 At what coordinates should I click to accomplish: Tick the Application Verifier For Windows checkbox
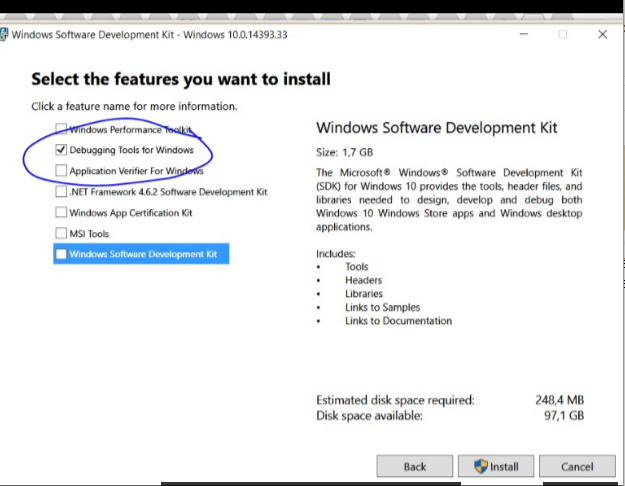61,171
